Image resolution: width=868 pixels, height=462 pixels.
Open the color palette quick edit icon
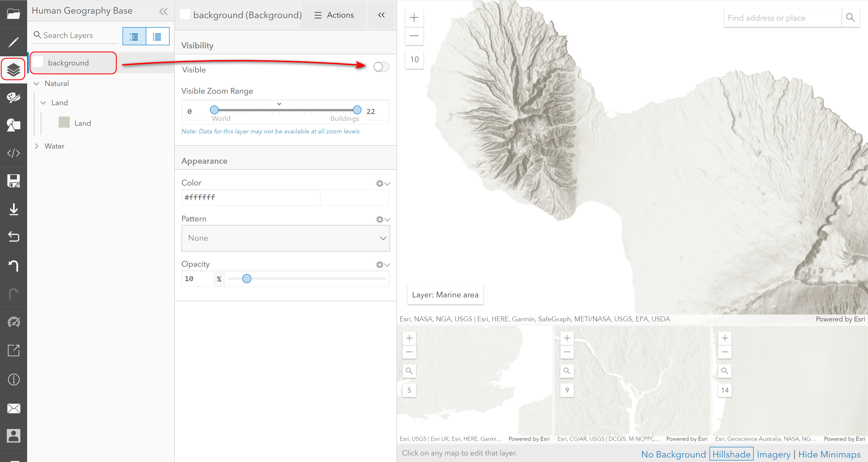point(14,98)
